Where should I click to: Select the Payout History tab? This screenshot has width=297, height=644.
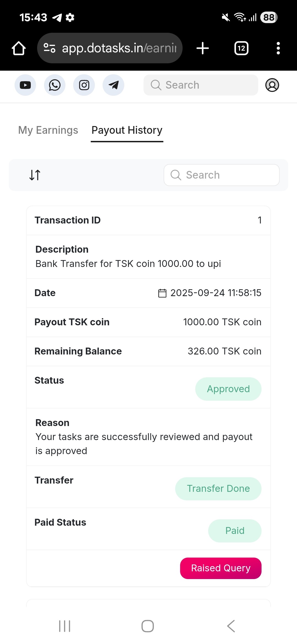(127, 130)
